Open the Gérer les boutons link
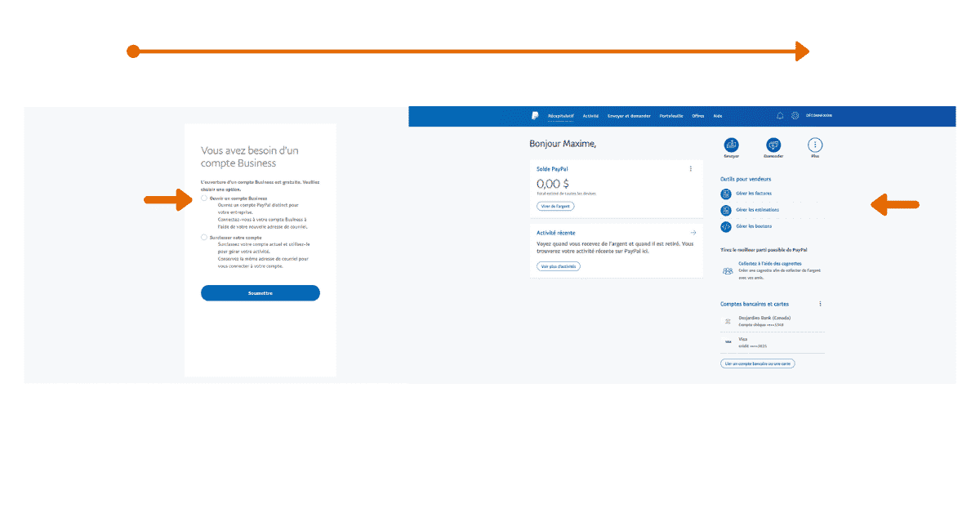This screenshot has height=513, width=980. 753,226
